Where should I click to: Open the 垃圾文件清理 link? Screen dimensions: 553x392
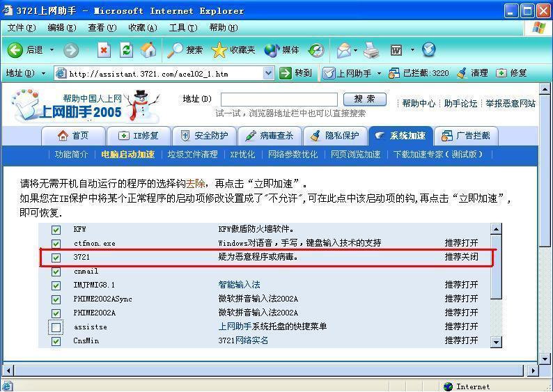(x=192, y=155)
